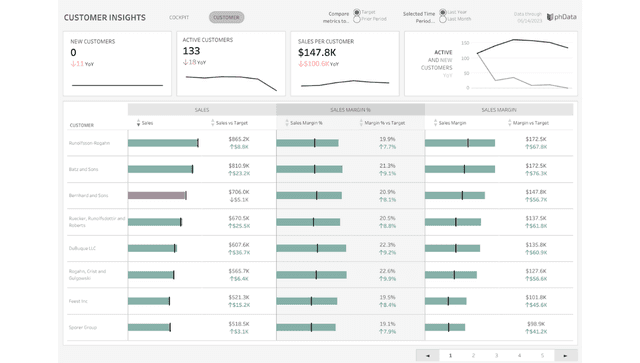Select Last Month time period option

coord(443,19)
